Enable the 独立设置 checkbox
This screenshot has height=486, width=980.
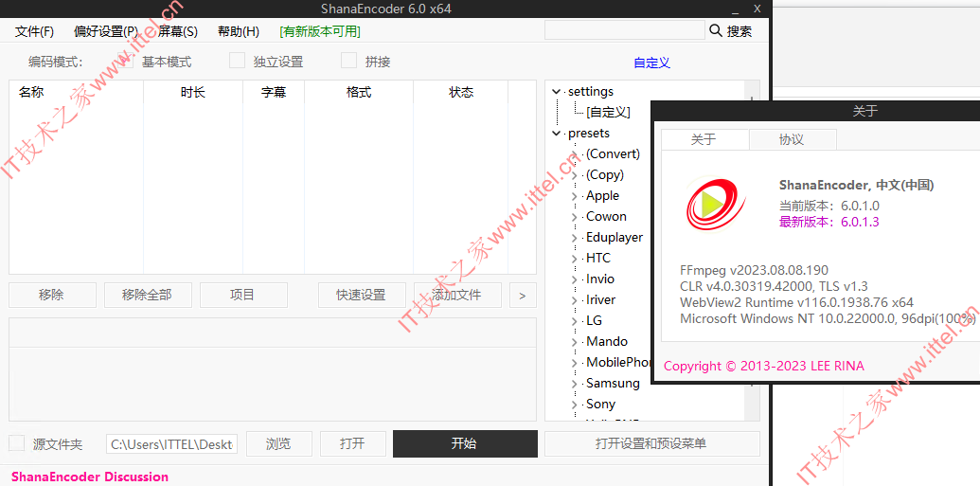point(237,60)
